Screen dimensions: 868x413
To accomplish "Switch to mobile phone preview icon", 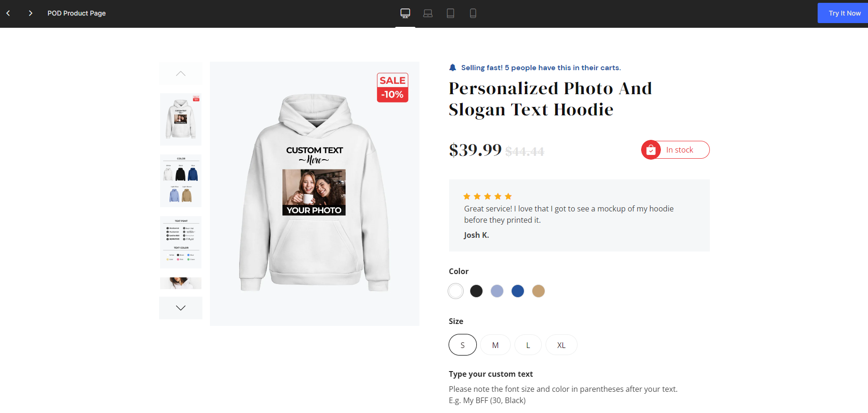I will (473, 13).
